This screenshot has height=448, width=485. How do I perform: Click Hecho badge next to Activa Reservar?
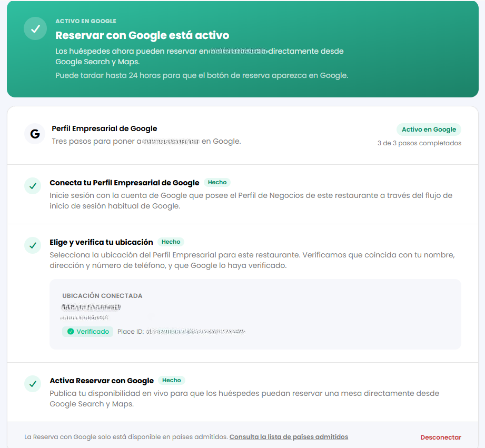171,380
